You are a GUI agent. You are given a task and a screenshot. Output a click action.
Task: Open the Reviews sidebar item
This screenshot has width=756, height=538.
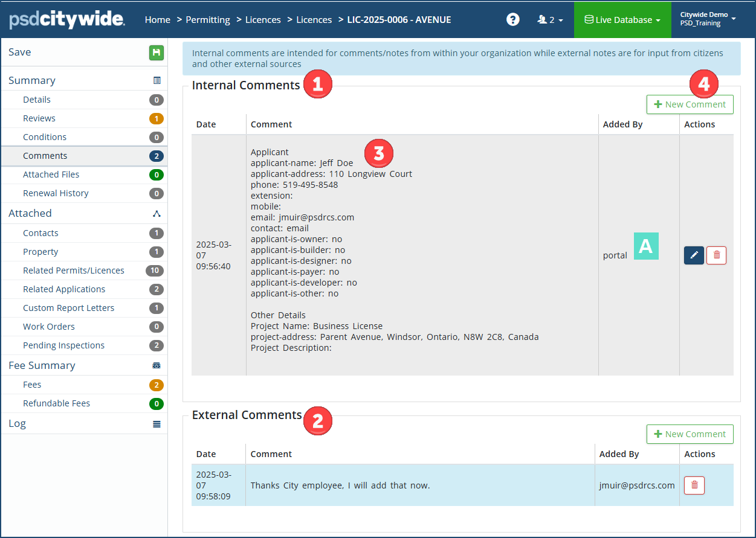(84, 118)
